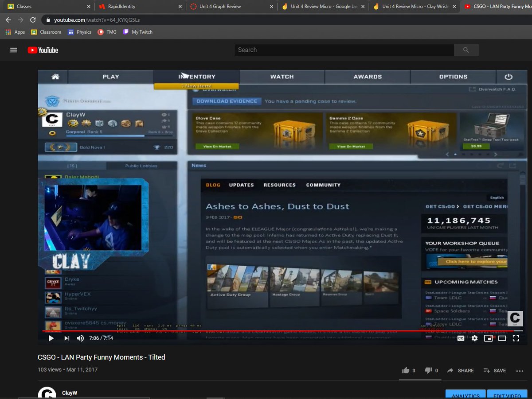View site info via the lock icon

48,20
